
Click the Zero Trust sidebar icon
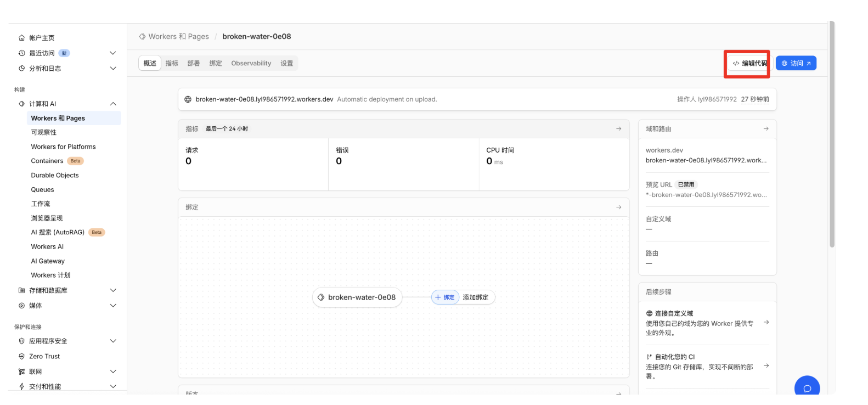point(22,356)
